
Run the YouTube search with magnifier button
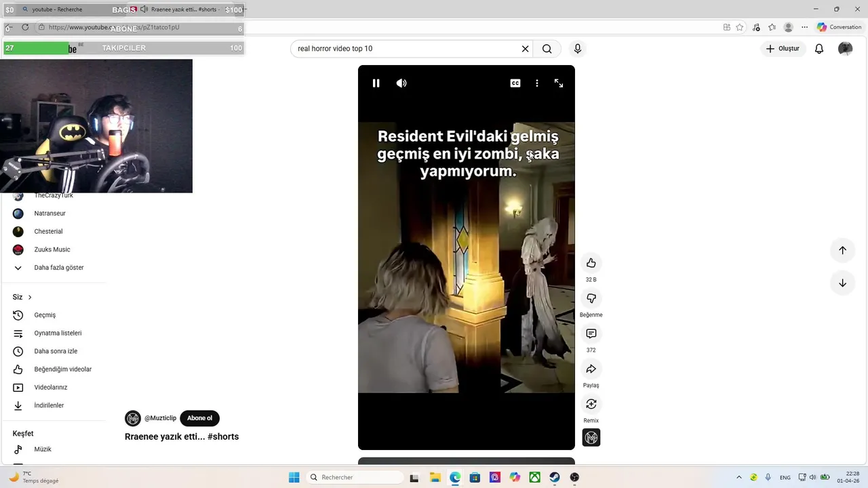(547, 49)
